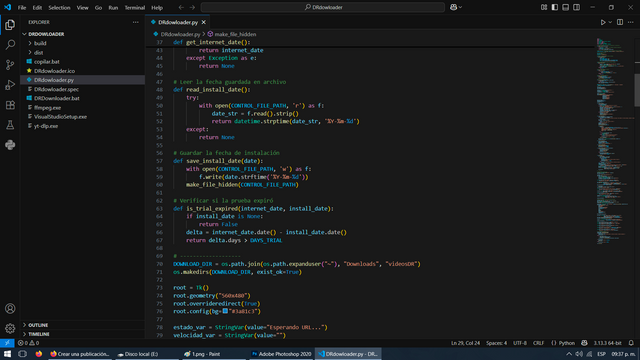Select ffmpeg.exe in file tree
This screenshot has height=360, width=640.
47,108
